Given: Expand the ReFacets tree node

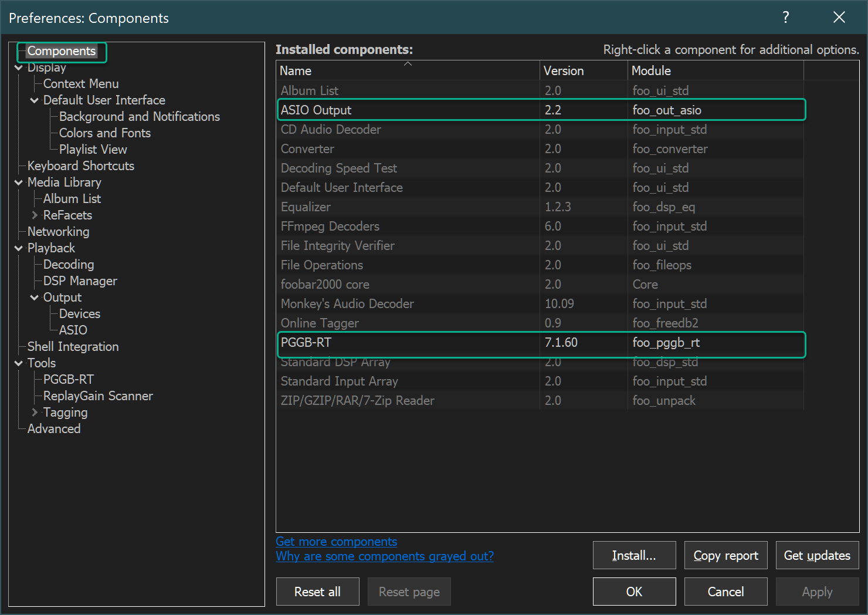Looking at the screenshot, I should pyautogui.click(x=35, y=215).
